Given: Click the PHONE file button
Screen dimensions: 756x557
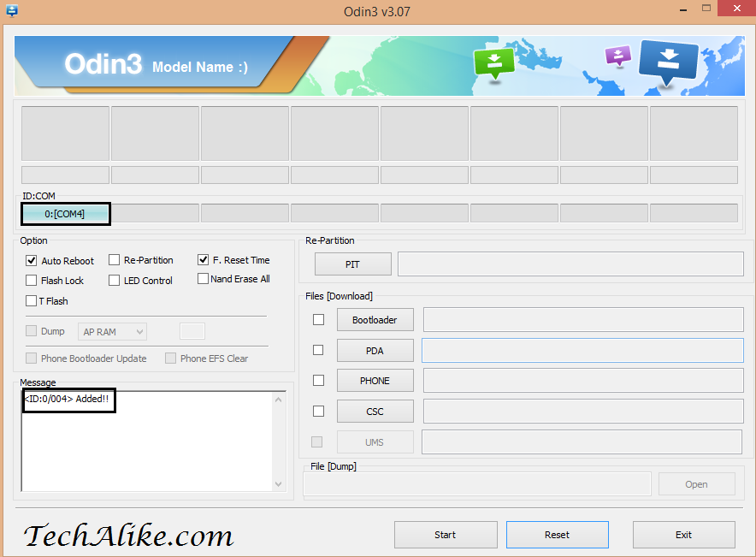Looking at the screenshot, I should (x=375, y=381).
